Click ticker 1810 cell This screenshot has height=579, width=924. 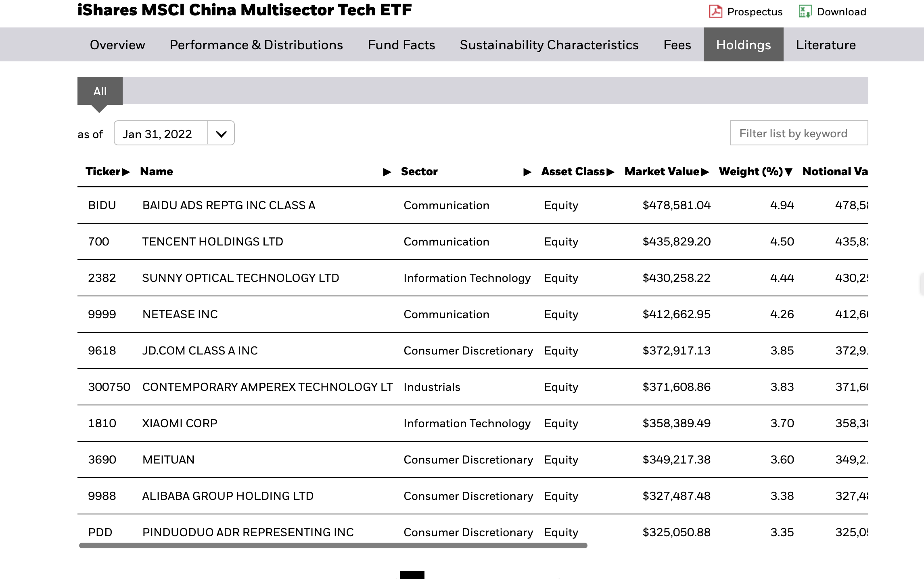pos(102,423)
